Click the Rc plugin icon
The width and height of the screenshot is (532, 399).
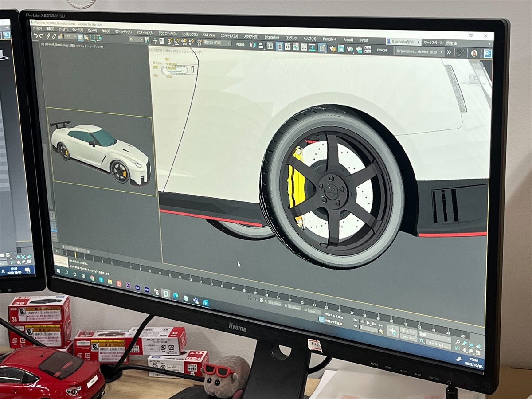(x=487, y=53)
